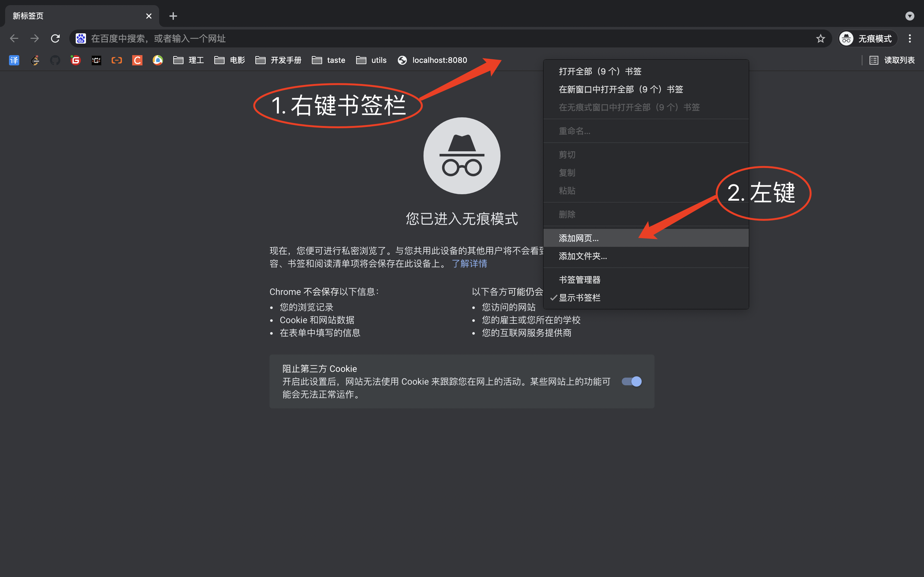Click the page reload button
The height and width of the screenshot is (577, 924).
point(55,38)
